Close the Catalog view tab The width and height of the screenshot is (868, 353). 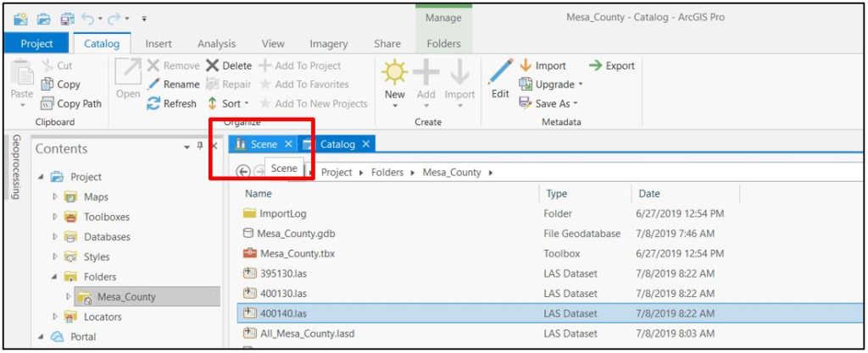point(366,144)
